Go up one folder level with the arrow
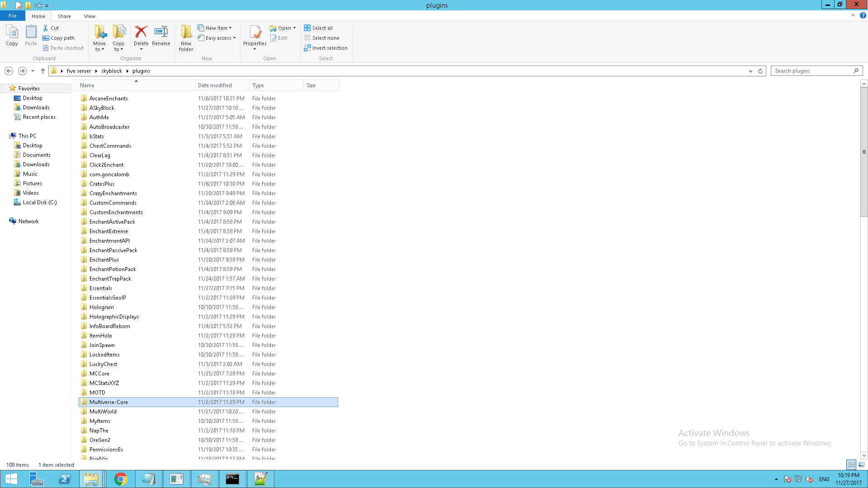 click(43, 71)
